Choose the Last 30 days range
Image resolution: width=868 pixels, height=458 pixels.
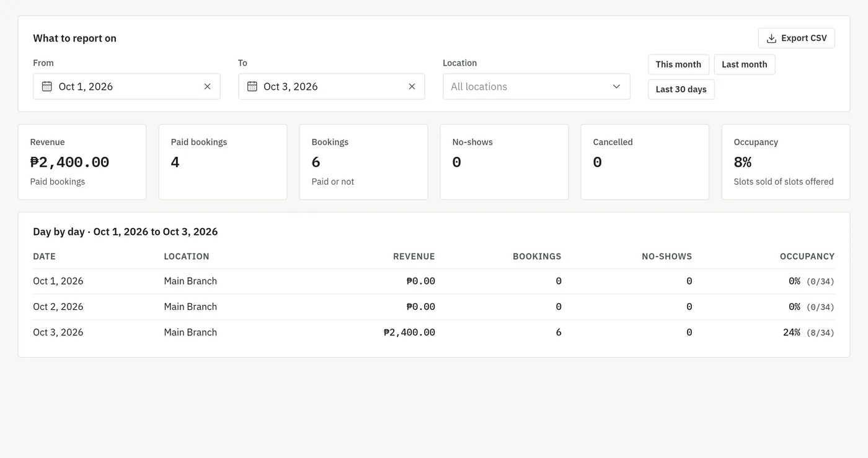pos(681,89)
